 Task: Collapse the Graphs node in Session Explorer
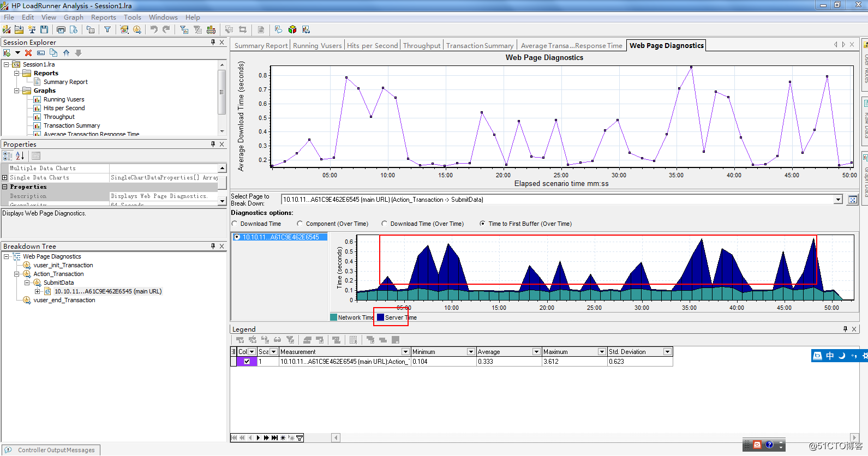(16, 91)
